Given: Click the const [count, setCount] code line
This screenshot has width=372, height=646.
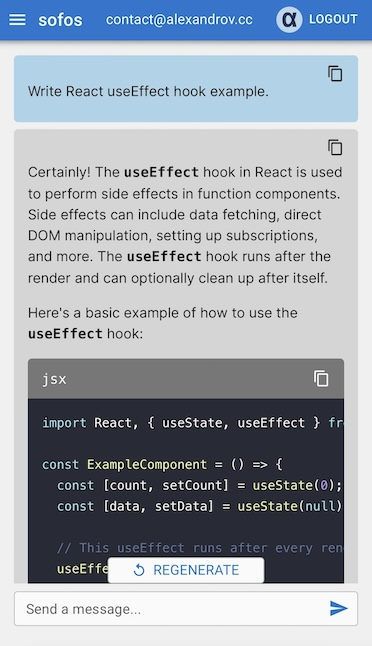Looking at the screenshot, I should point(199,485).
